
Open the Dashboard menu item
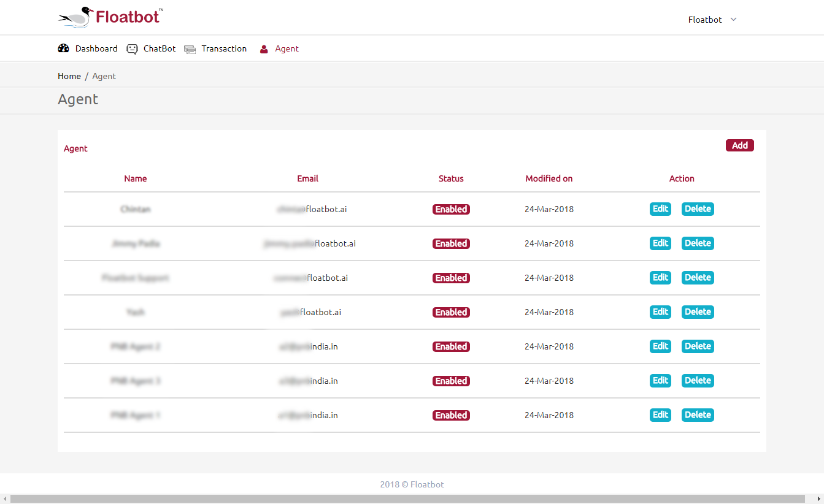96,48
